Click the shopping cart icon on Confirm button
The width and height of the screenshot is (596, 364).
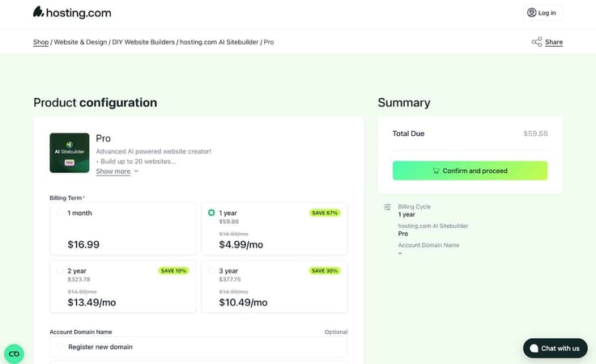[436, 171]
